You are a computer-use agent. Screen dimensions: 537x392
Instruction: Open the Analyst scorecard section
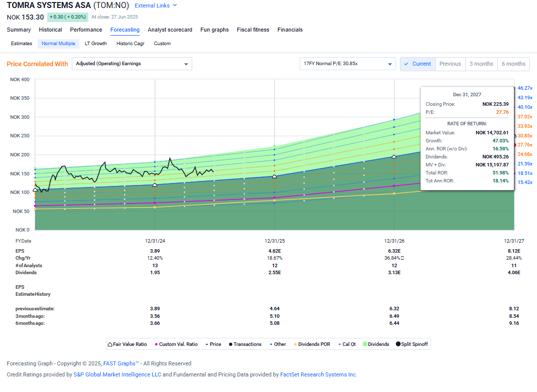pos(170,30)
